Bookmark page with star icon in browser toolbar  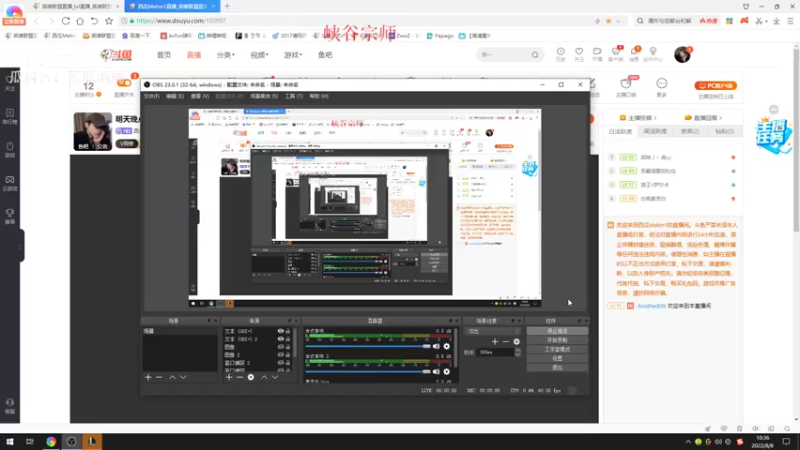[109, 21]
